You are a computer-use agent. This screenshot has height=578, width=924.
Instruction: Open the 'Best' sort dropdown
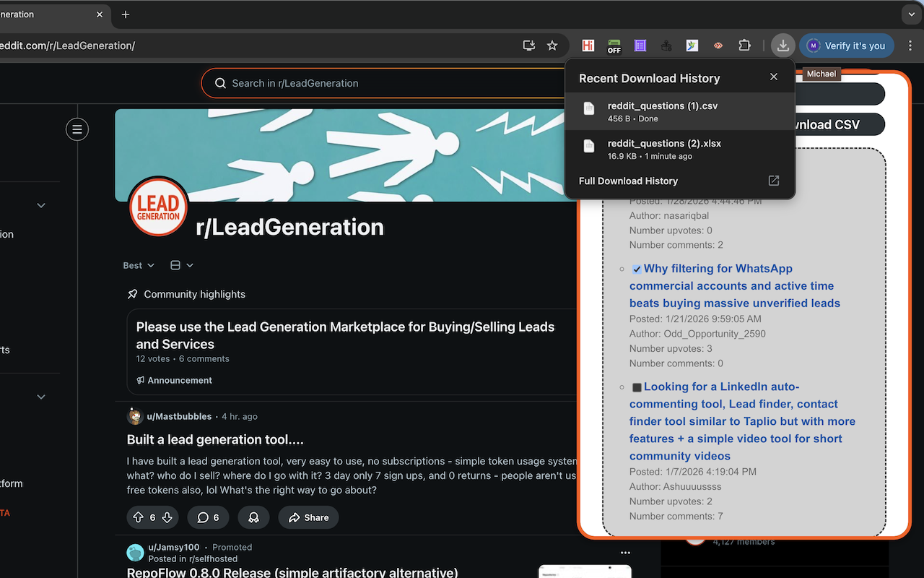[139, 265]
